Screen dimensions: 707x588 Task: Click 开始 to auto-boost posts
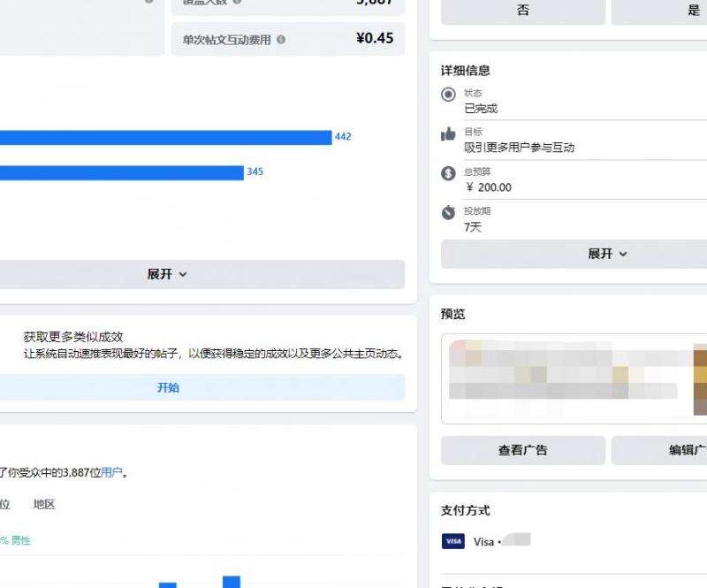click(168, 387)
